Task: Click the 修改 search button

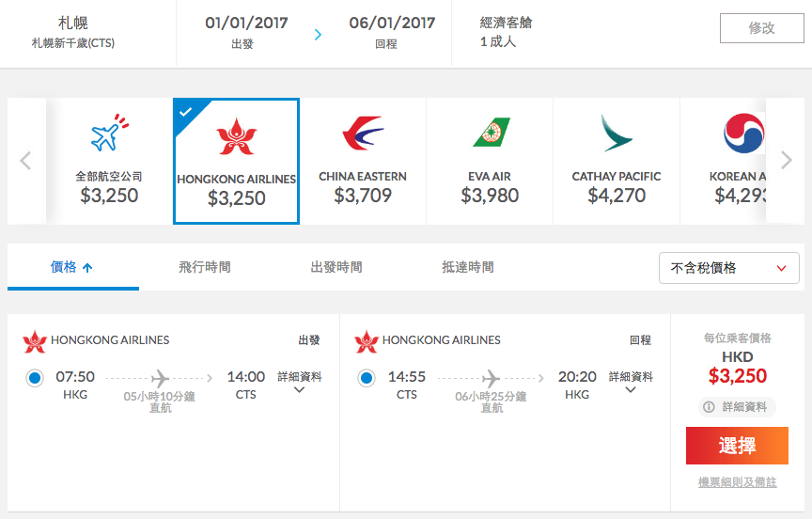Action: [762, 28]
